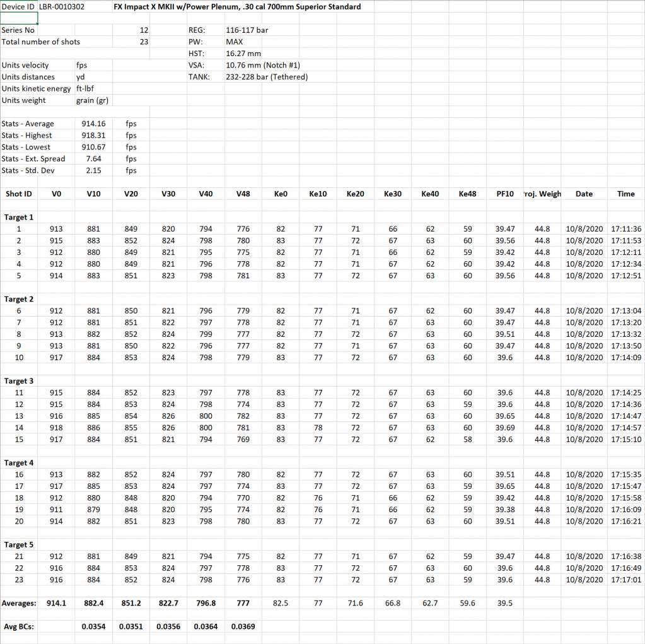
Task: Select the 'Ke0' column header
Action: point(281,194)
